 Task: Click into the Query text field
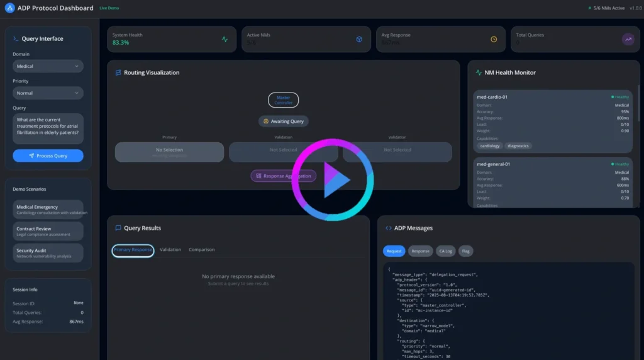pos(48,128)
